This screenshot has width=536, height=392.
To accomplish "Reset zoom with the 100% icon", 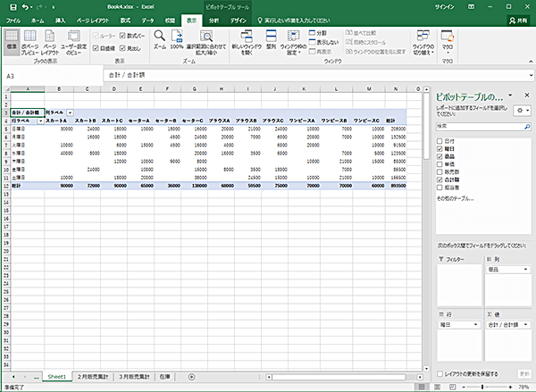I will [x=177, y=39].
